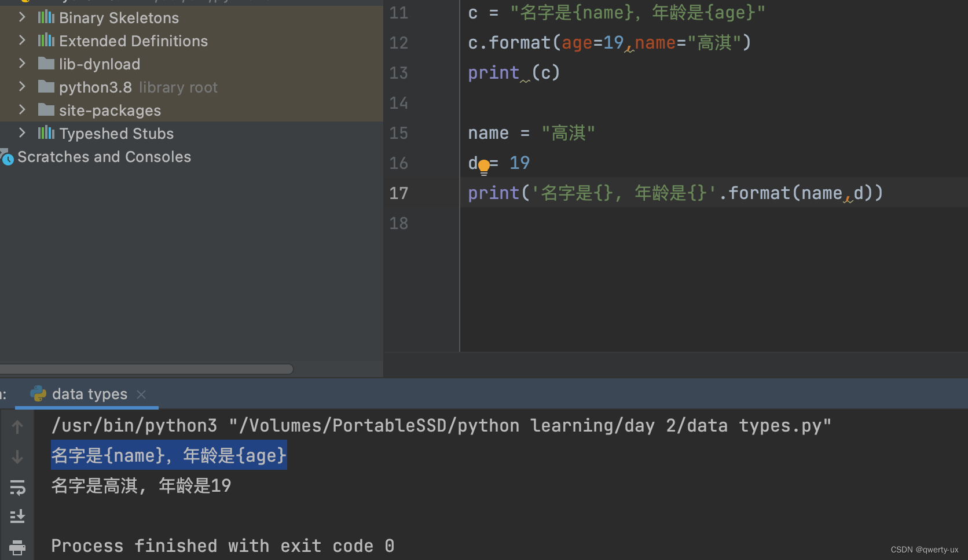Click the folder icon beside site-packages

[46, 110]
